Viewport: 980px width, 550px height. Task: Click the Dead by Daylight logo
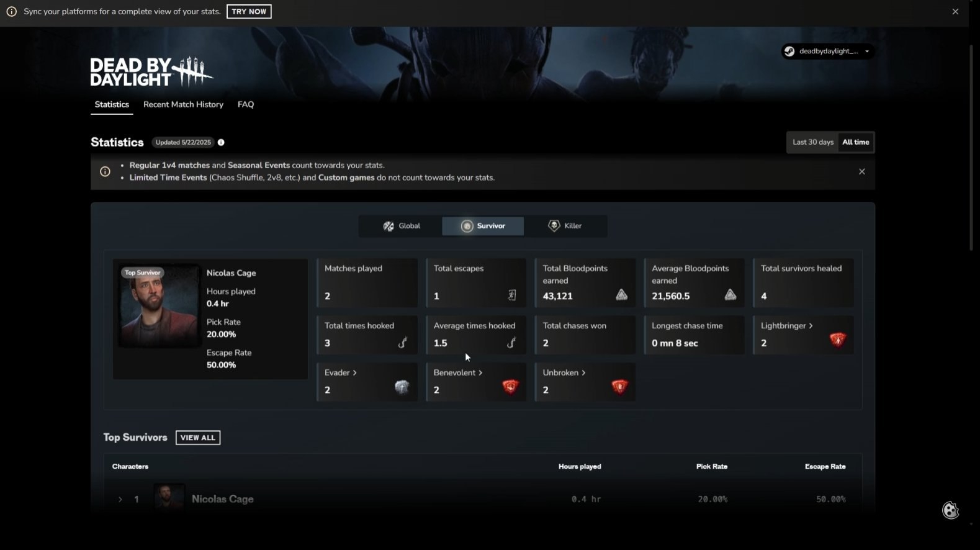click(x=151, y=72)
